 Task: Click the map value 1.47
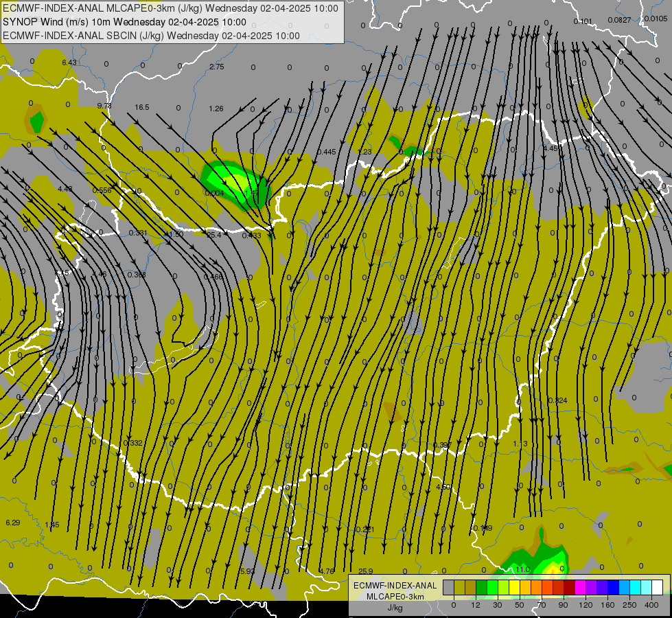coord(252,193)
